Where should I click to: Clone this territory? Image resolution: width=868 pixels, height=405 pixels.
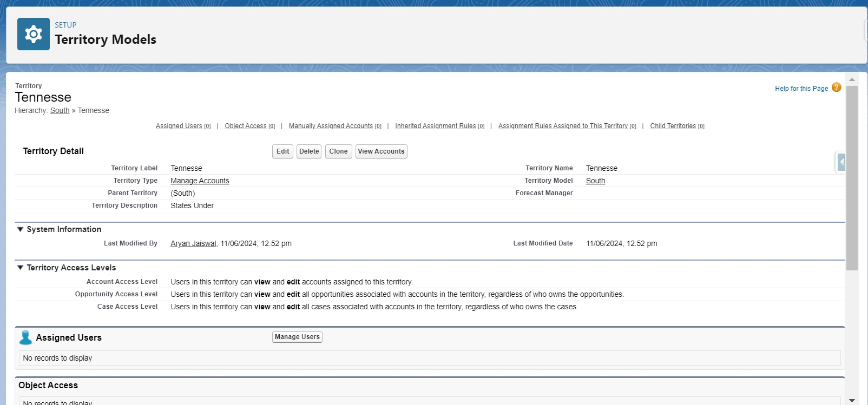point(338,151)
